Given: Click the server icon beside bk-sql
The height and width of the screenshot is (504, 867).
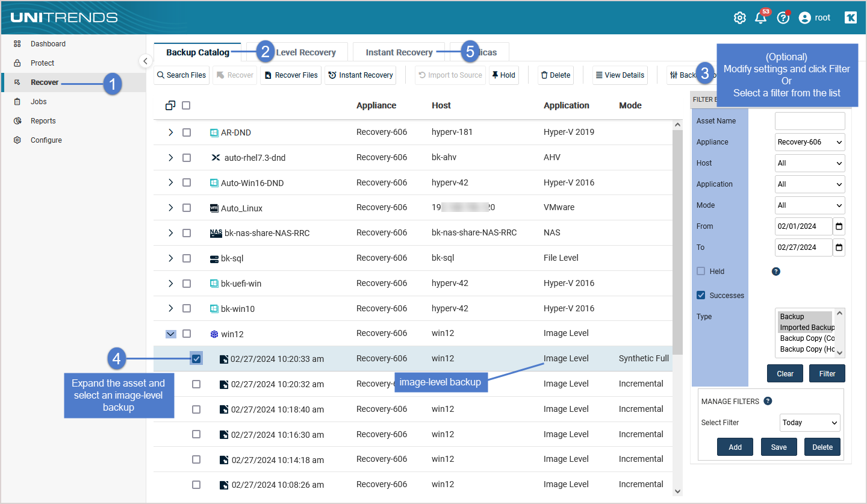Looking at the screenshot, I should (x=214, y=259).
